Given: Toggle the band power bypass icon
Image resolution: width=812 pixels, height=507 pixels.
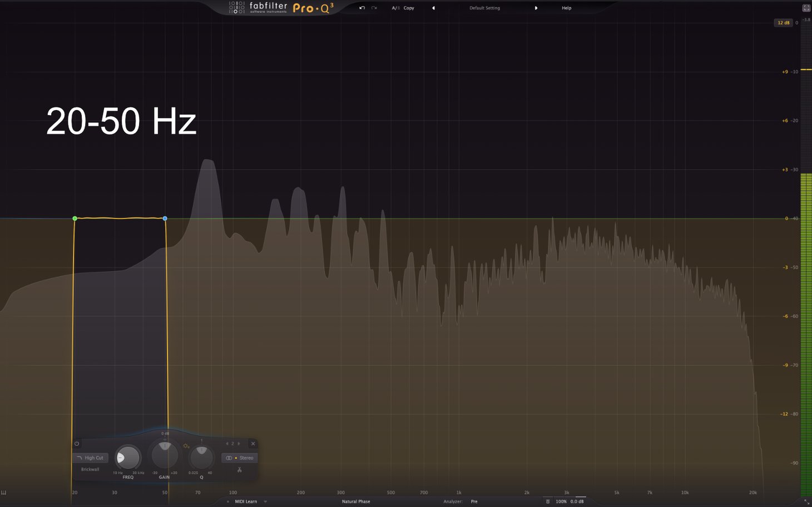Looking at the screenshot, I should [x=77, y=444].
